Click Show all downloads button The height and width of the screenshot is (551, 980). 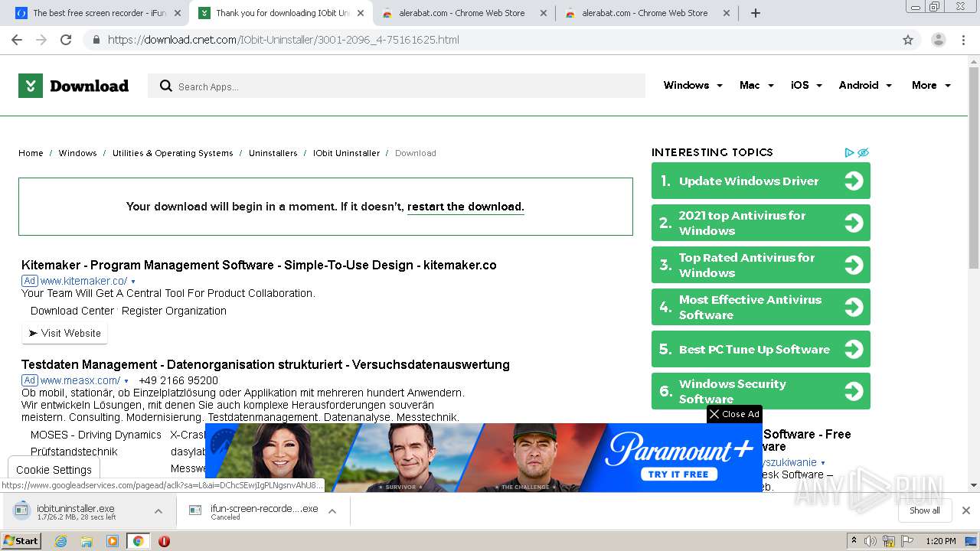click(x=925, y=510)
